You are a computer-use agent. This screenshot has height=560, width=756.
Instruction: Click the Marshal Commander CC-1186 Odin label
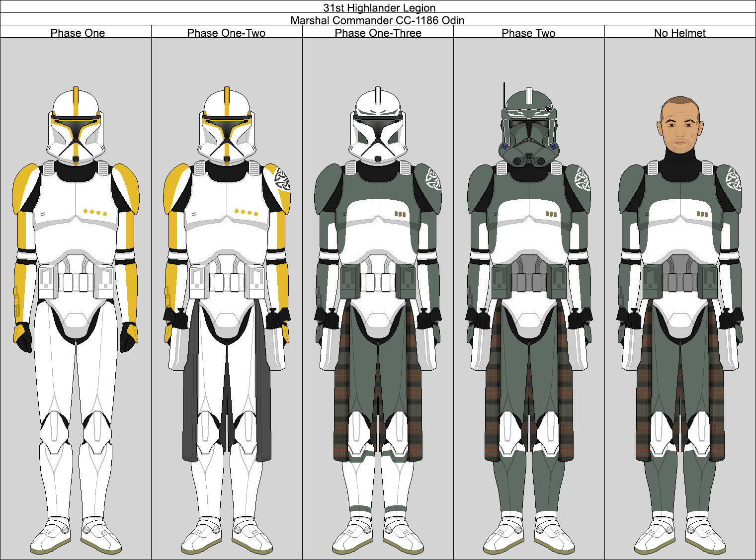[x=378, y=21]
